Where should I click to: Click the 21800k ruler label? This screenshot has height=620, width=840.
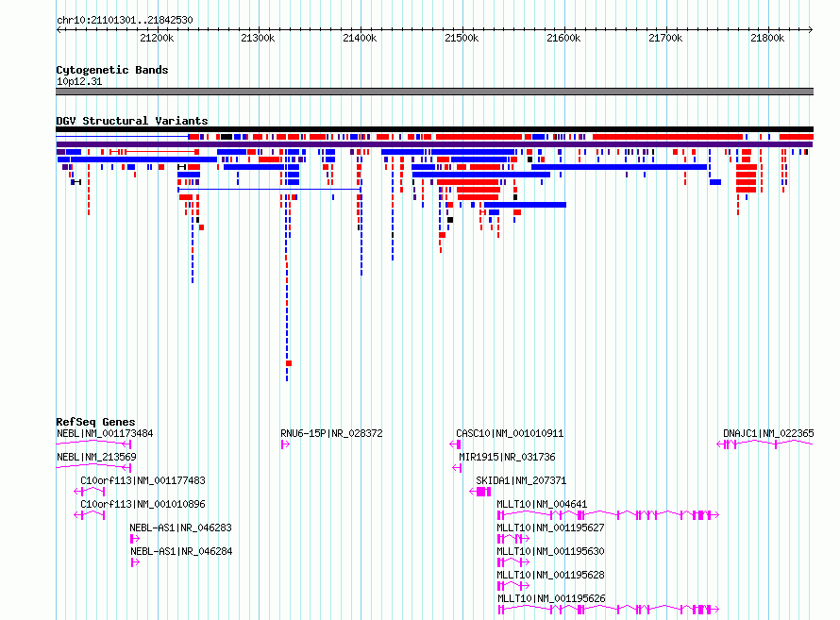pyautogui.click(x=767, y=38)
